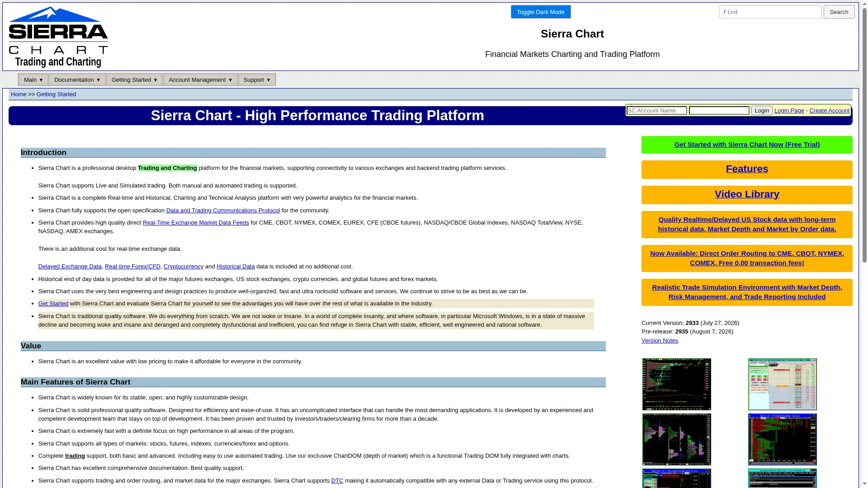Open Real-Time Exchange Market Data Feeds link
Viewport: 868px width, 488px height.
point(196,223)
